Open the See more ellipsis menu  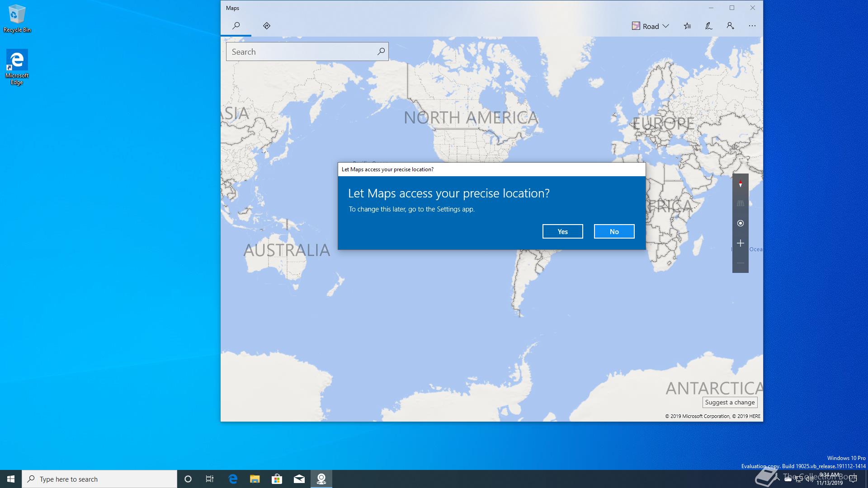pos(752,26)
